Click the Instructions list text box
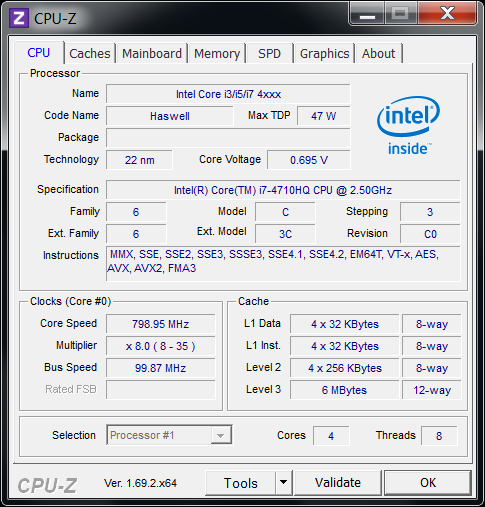485x507 pixels. click(x=283, y=263)
